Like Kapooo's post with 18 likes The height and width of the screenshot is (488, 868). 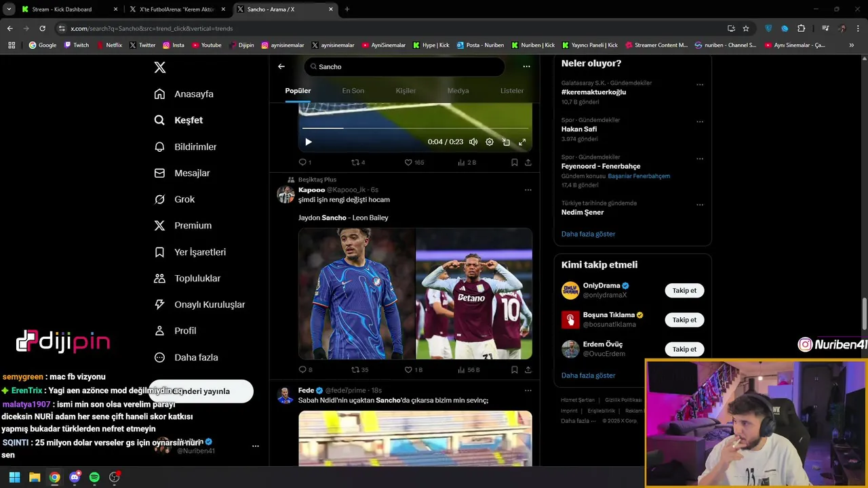tap(413, 370)
